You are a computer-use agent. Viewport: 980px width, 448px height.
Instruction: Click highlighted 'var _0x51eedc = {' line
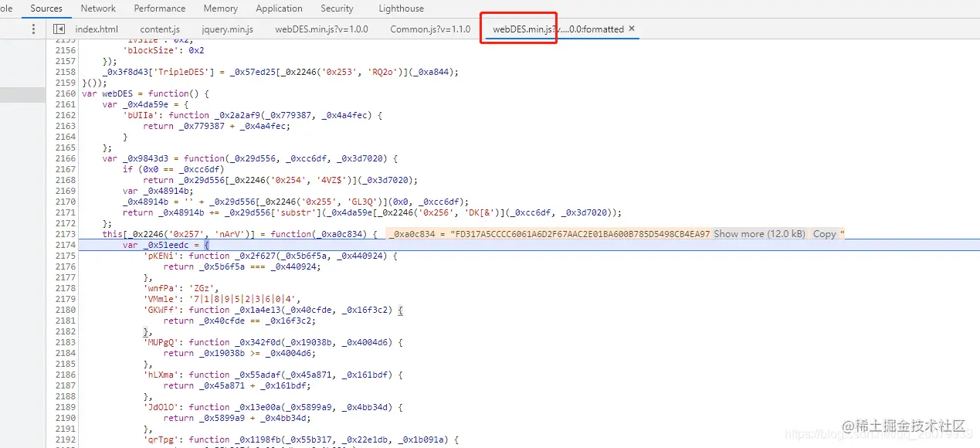pyautogui.click(x=166, y=245)
